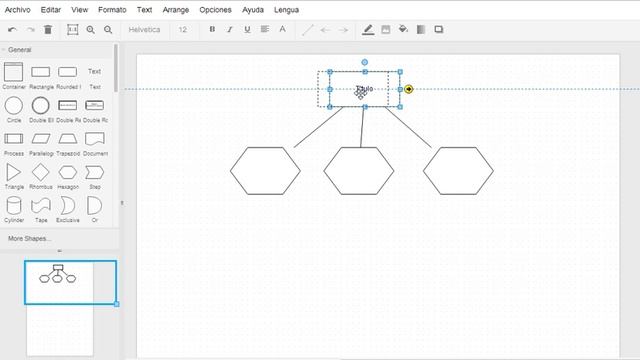Open the Opciones menu
Image resolution: width=640 pixels, height=360 pixels.
pos(216,10)
